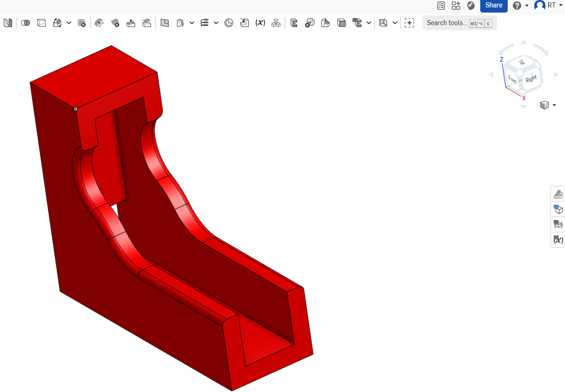Toggle the Custom tables panel icon
This screenshot has height=392, width=565.
[558, 224]
